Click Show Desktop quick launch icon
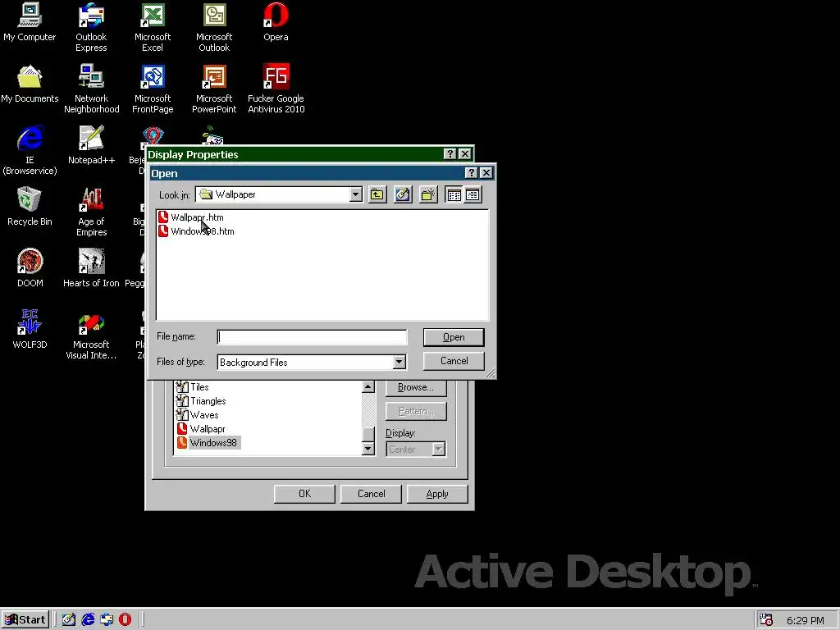The height and width of the screenshot is (630, 840). 69,620
